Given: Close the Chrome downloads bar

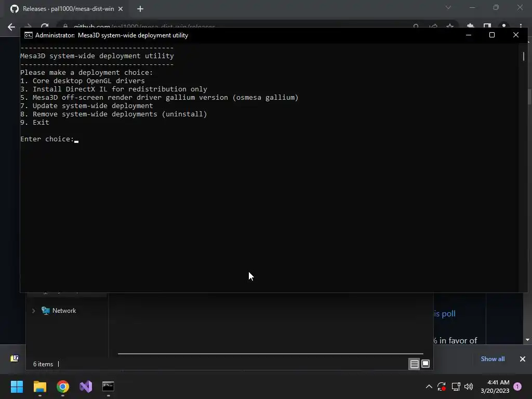Looking at the screenshot, I should pyautogui.click(x=523, y=359).
